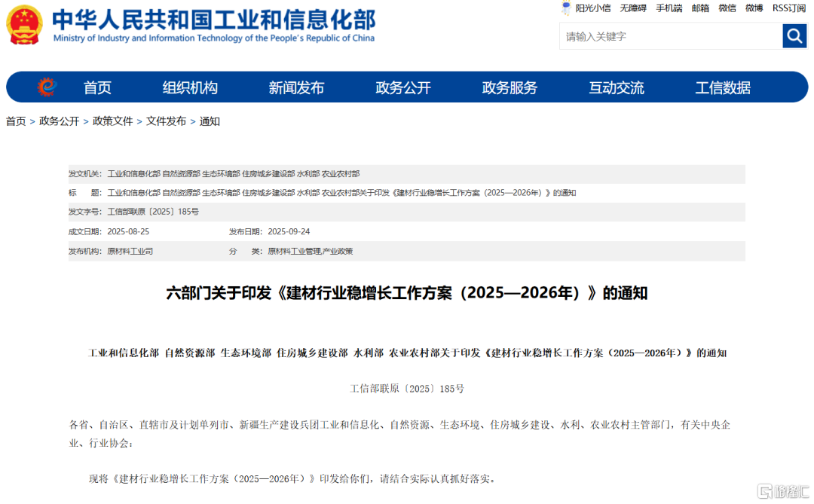Click the national emblem logo
This screenshot has height=504, width=814.
tap(25, 25)
